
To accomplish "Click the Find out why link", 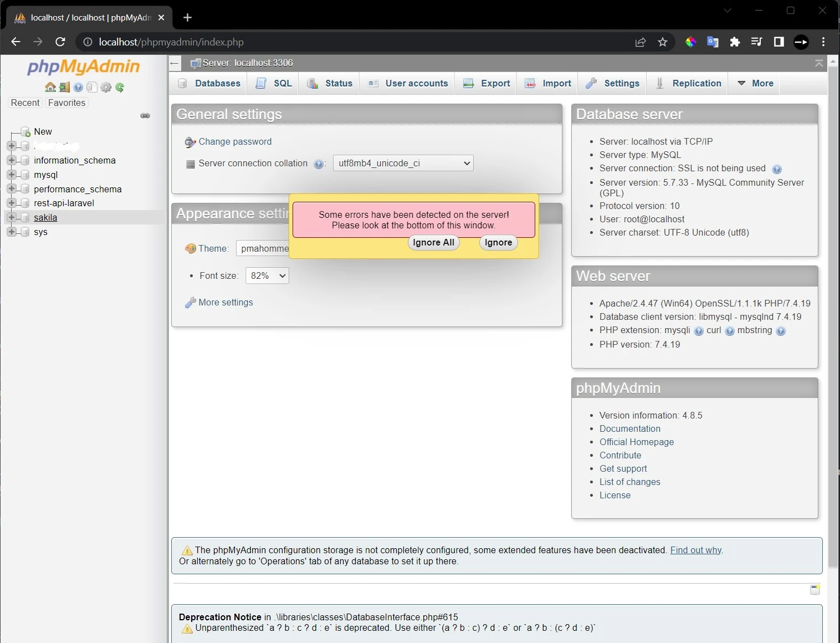I will tap(696, 550).
